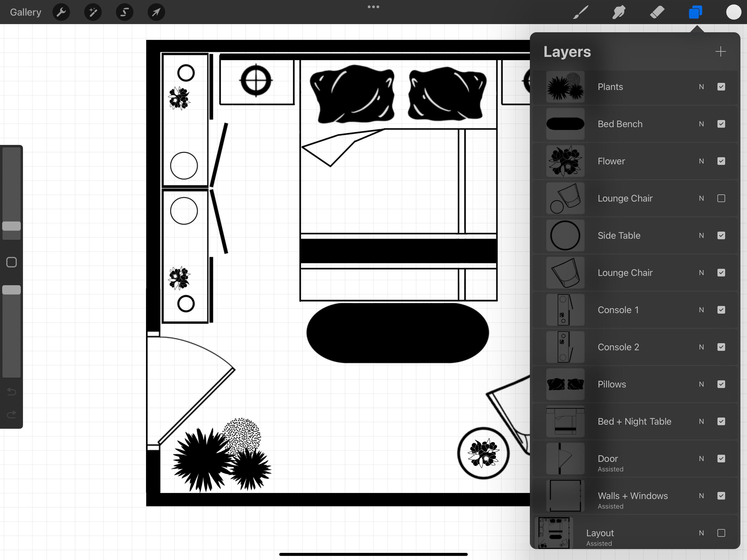Image resolution: width=747 pixels, height=560 pixels.
Task: Open the Selection tool
Action: click(124, 12)
